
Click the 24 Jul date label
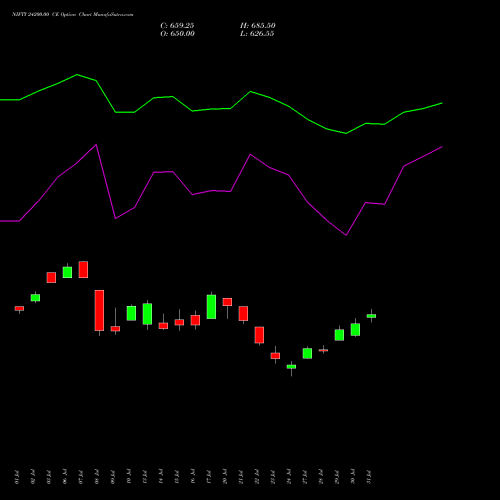[289, 477]
